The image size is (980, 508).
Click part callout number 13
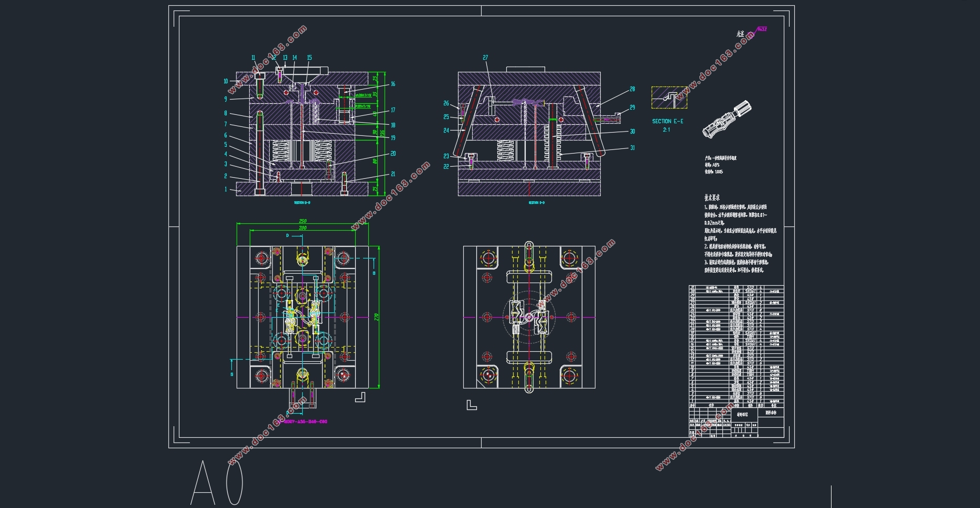pyautogui.click(x=285, y=58)
